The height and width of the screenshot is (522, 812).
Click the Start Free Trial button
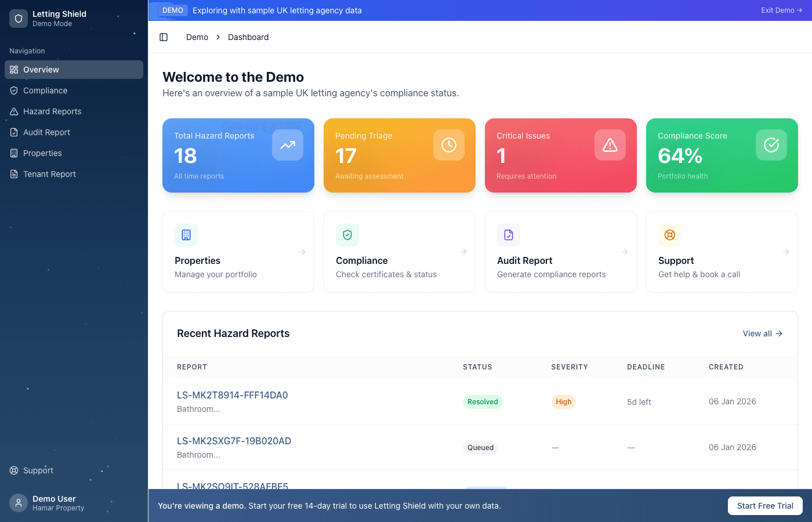pyautogui.click(x=765, y=505)
